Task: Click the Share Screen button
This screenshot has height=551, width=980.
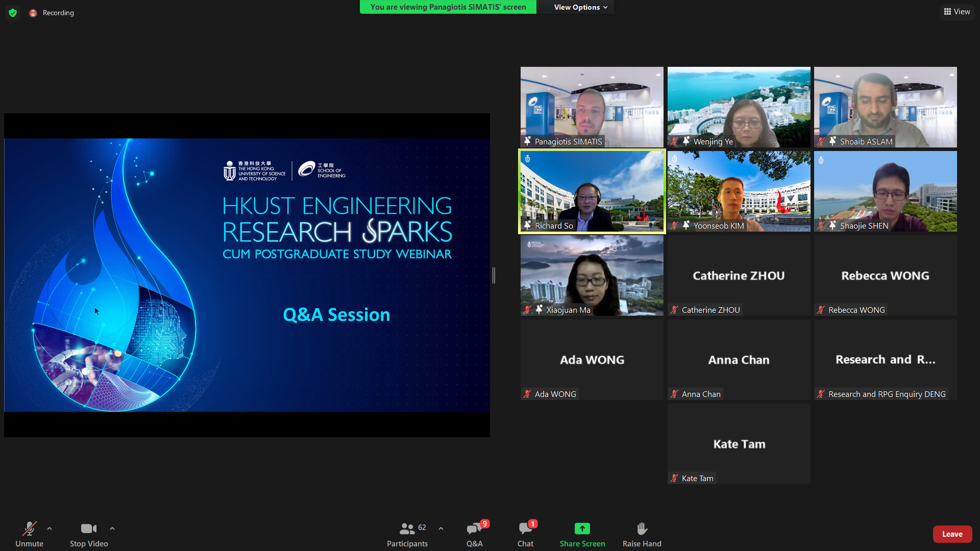Action: (x=582, y=534)
